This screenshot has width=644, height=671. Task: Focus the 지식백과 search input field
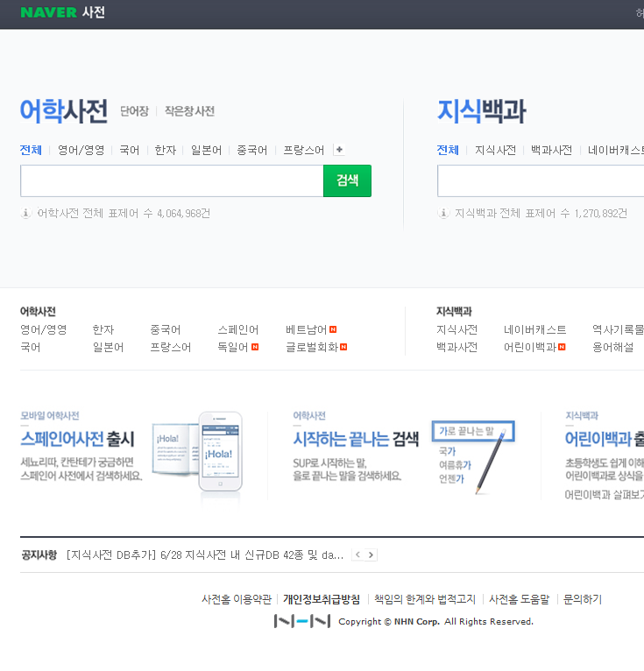(x=541, y=181)
